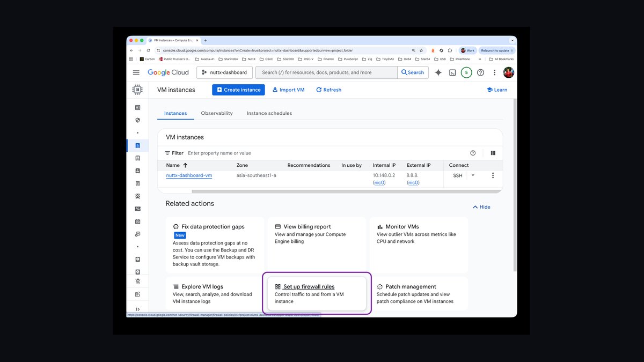The width and height of the screenshot is (644, 362).
Task: Click the browser address bar URL
Action: point(258,50)
